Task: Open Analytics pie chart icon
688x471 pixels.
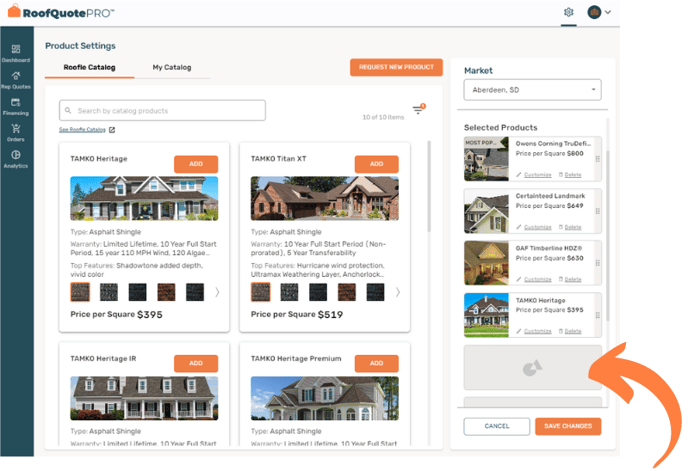Action: pyautogui.click(x=16, y=155)
